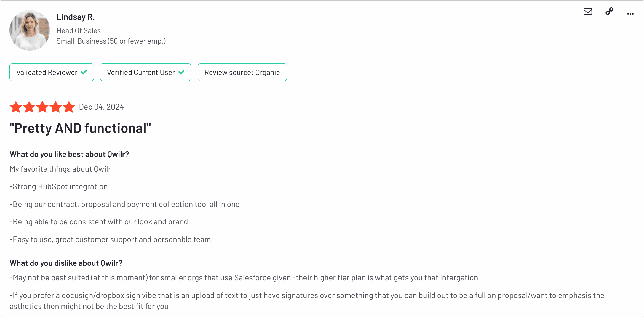Click Review source: Organic badge

[242, 72]
